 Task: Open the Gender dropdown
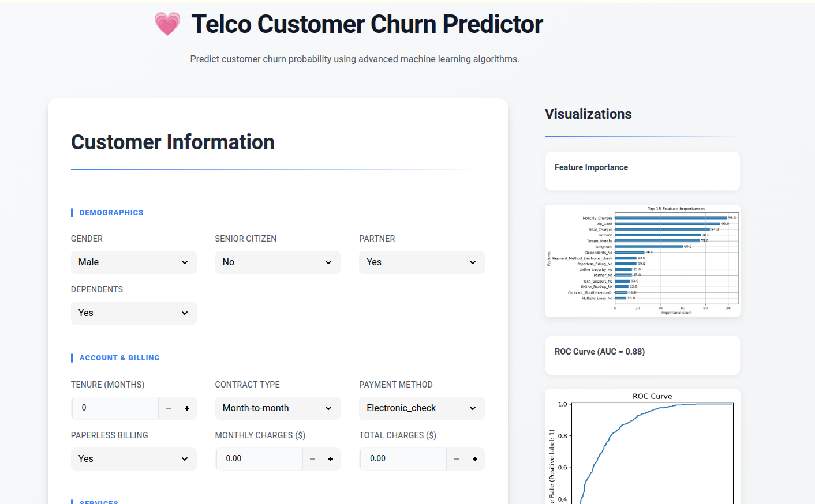(x=133, y=262)
